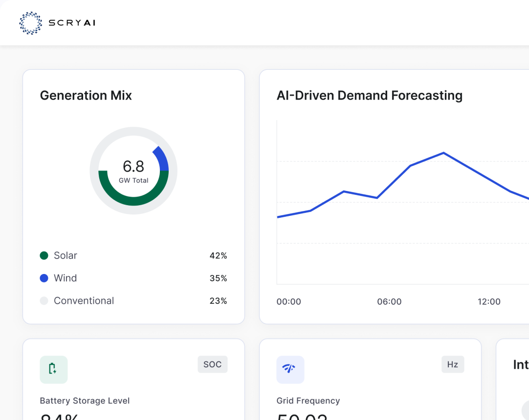Click the grey Conventional legend dot

point(44,301)
